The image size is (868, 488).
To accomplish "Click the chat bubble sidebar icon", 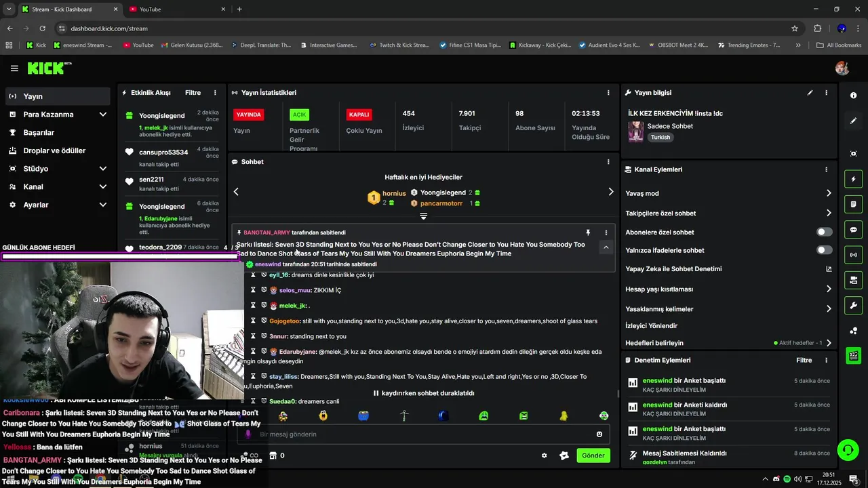I will coord(853,230).
